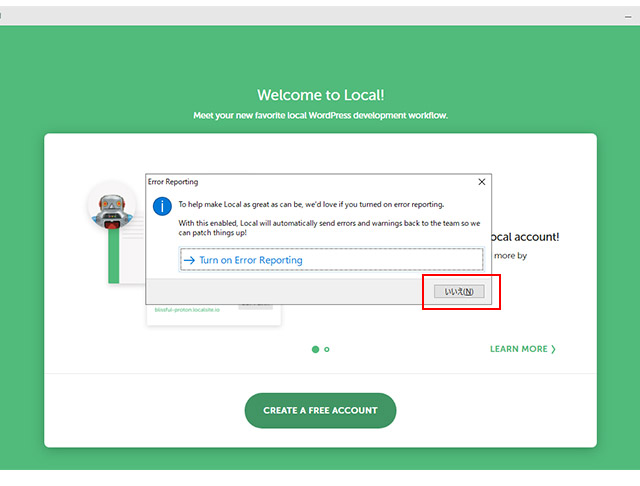The height and width of the screenshot is (486, 640).
Task: Close the Error Reporting dialog
Action: point(482,182)
